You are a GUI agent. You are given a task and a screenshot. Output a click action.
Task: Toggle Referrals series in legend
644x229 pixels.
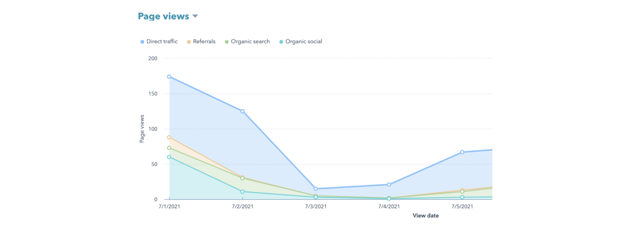204,42
